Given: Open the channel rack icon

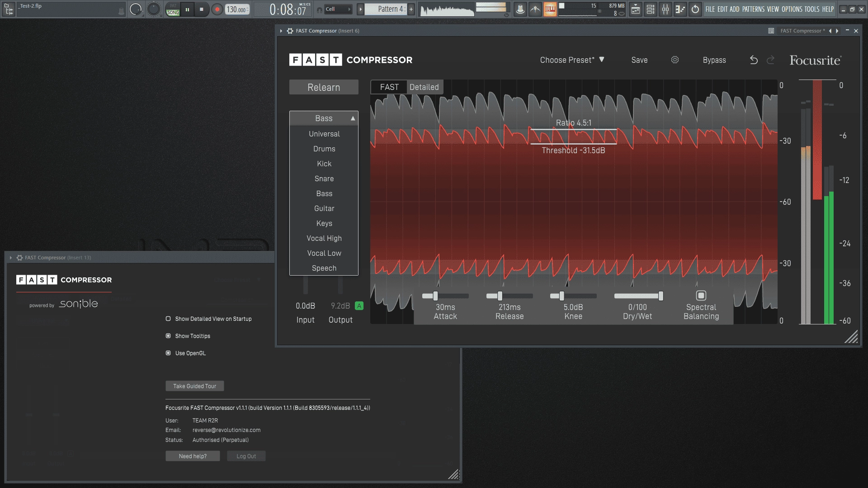Looking at the screenshot, I should tap(651, 9).
